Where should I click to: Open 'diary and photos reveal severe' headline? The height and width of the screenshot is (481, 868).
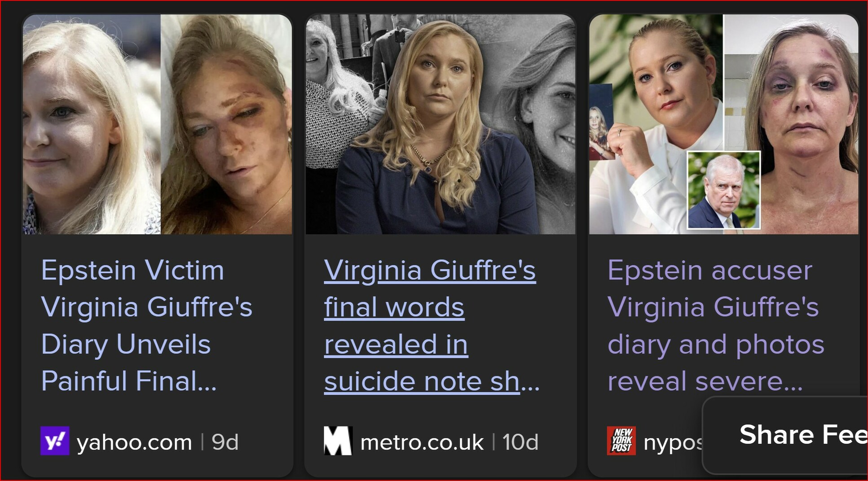[x=716, y=325]
